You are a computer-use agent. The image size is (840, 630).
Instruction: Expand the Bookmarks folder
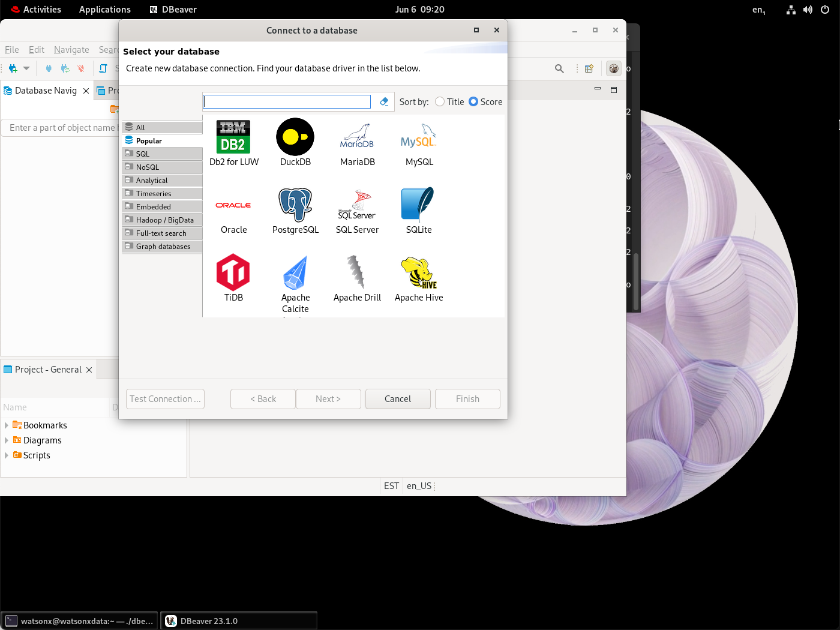[6, 425]
